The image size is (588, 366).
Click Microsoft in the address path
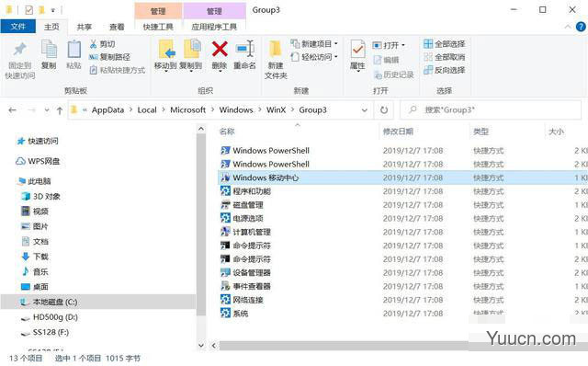pyautogui.click(x=187, y=110)
